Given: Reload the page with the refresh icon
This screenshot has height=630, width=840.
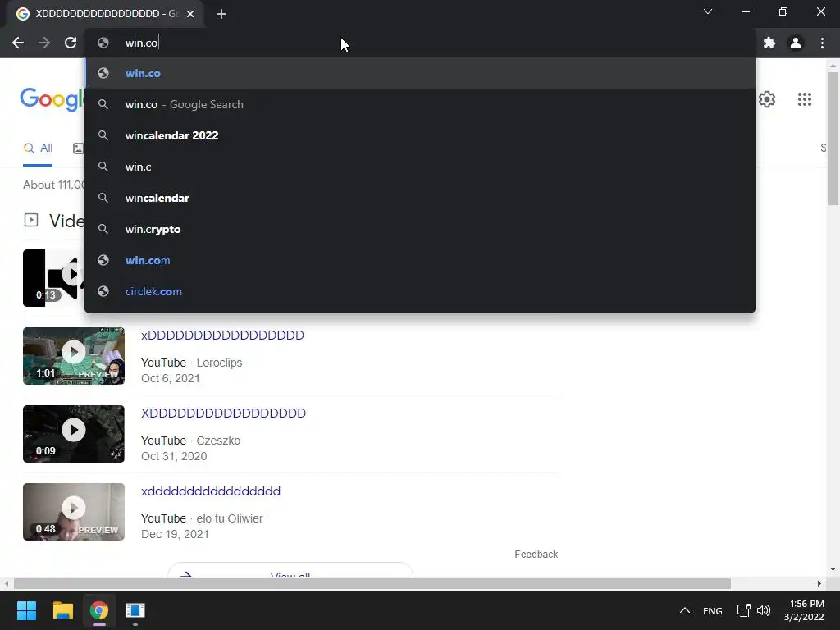Looking at the screenshot, I should point(71,43).
